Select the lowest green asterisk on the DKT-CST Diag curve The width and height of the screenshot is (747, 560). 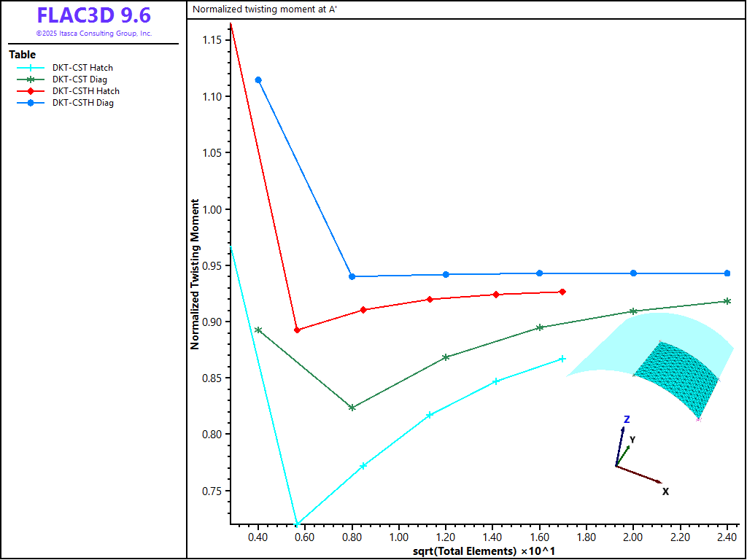tap(352, 408)
